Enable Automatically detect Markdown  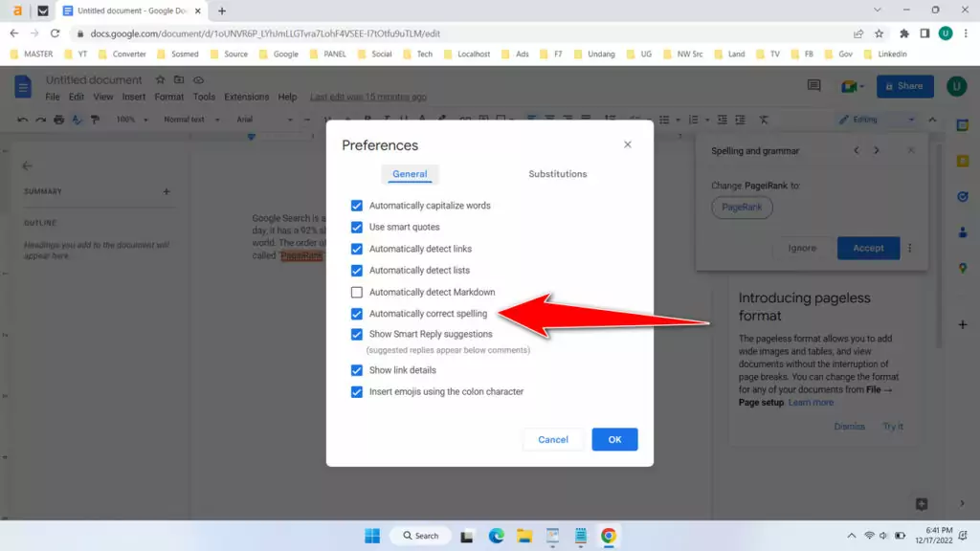(x=357, y=292)
